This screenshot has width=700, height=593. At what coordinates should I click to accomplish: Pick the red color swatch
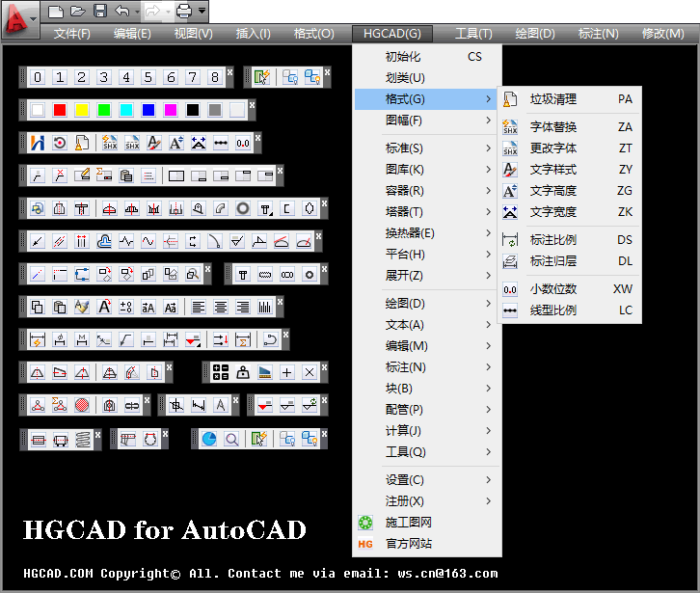click(60, 110)
